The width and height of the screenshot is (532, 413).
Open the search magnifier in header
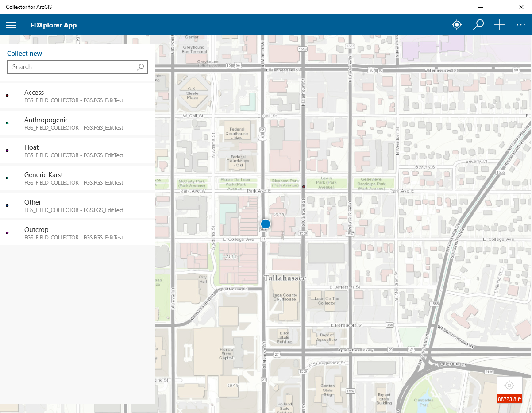click(478, 25)
